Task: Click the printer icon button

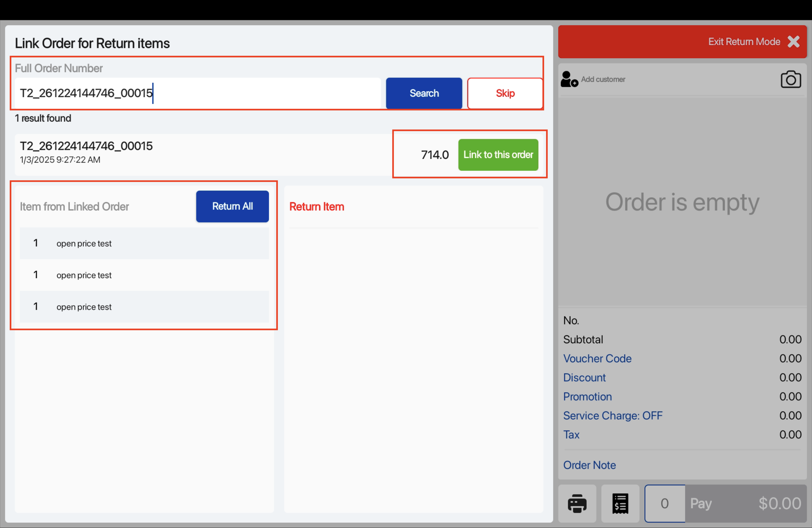Action: (x=577, y=503)
